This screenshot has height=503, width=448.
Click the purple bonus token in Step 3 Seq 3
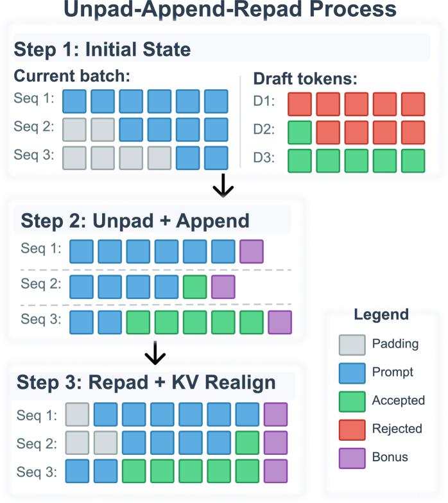[x=275, y=471]
